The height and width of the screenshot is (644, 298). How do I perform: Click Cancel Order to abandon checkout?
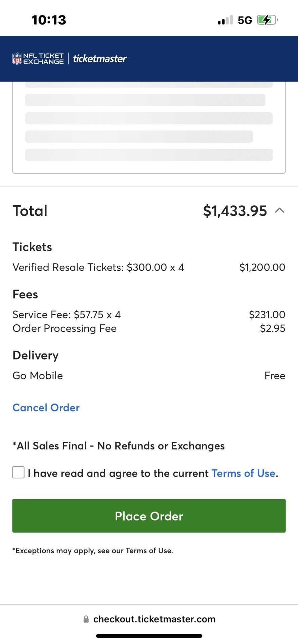tap(46, 407)
